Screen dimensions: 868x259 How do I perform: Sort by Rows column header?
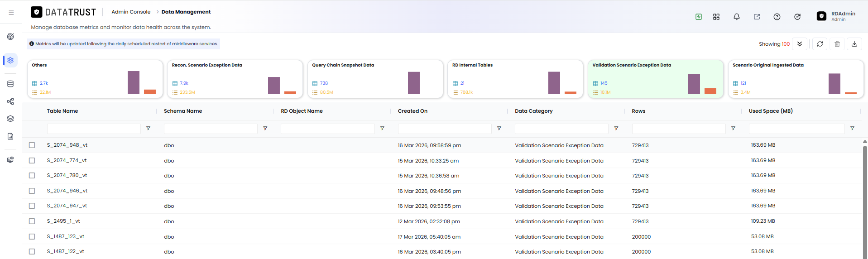638,111
